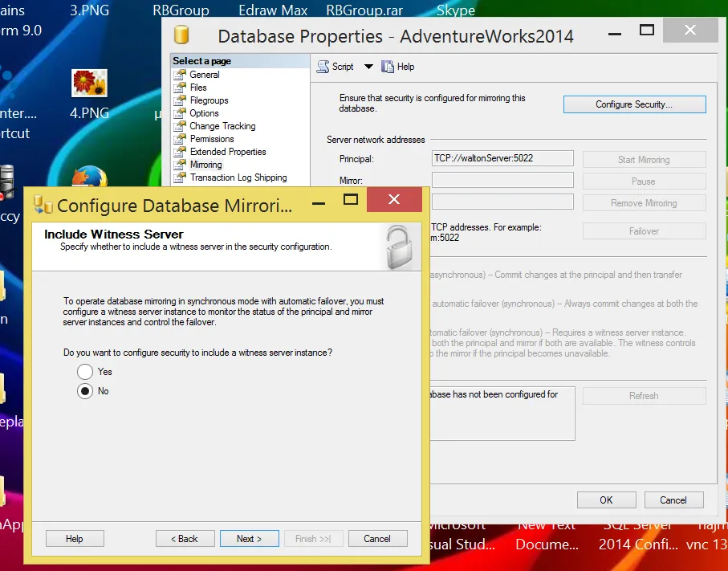Click Help in Database Properties toolbar
The height and width of the screenshot is (571, 728).
point(398,67)
